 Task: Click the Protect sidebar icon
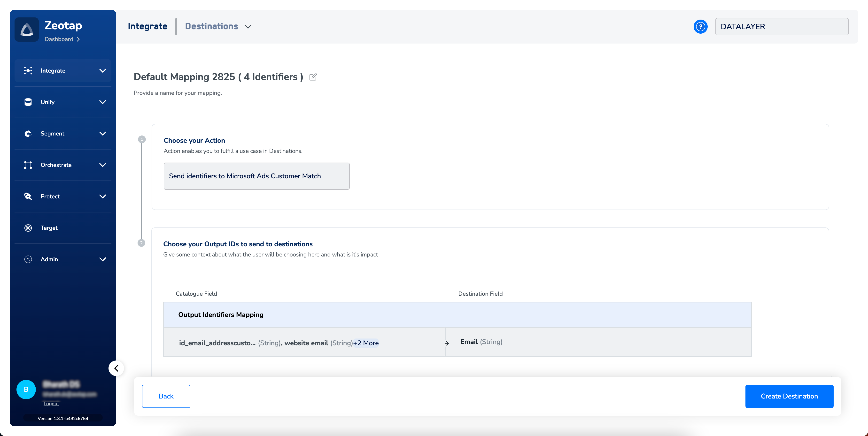tap(28, 196)
